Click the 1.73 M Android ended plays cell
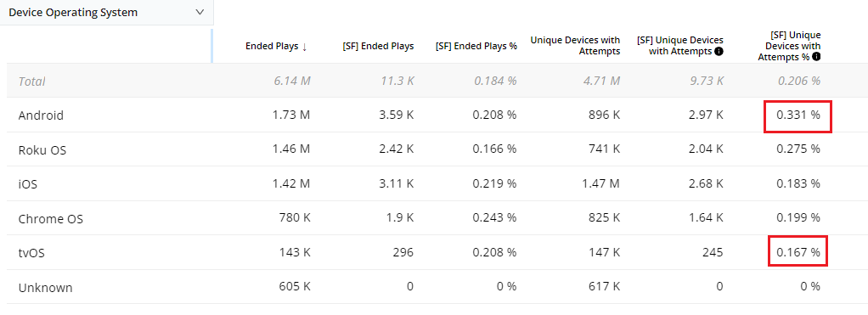The height and width of the screenshot is (315, 868). click(x=290, y=115)
